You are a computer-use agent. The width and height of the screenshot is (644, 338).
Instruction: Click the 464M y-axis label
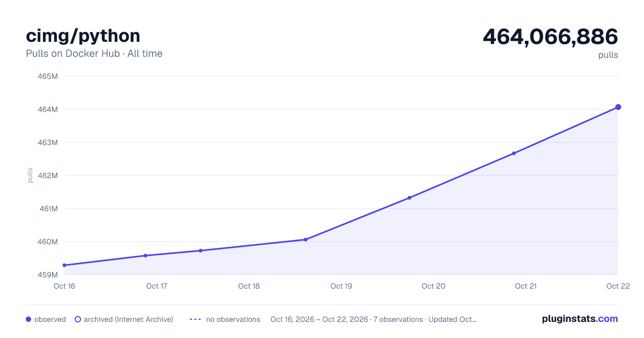(x=48, y=109)
